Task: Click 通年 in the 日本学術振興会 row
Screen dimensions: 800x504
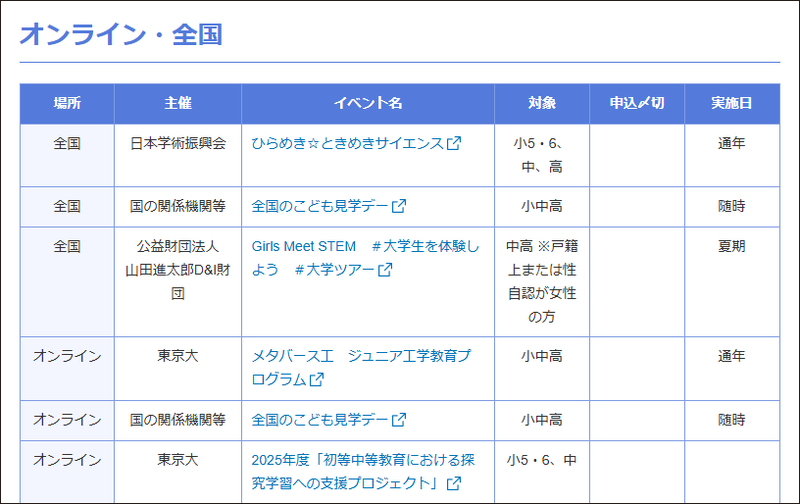Action: [x=732, y=143]
